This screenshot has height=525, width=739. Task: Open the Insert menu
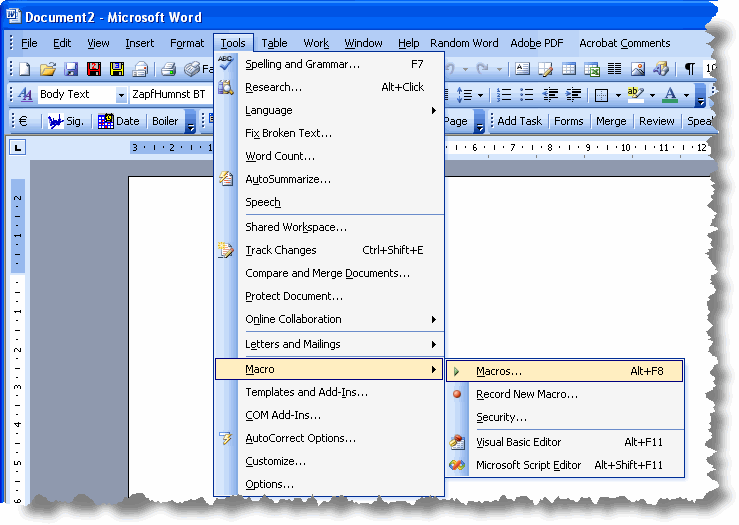pyautogui.click(x=140, y=43)
